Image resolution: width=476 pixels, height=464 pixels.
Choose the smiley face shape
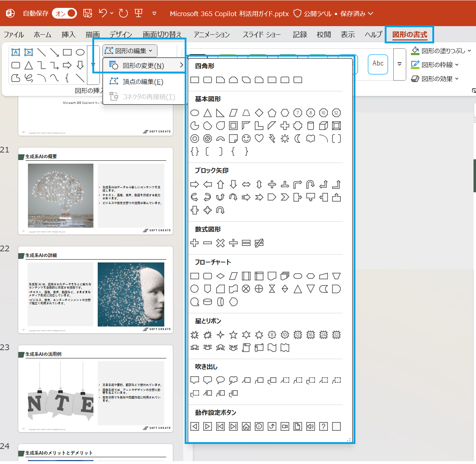246,139
